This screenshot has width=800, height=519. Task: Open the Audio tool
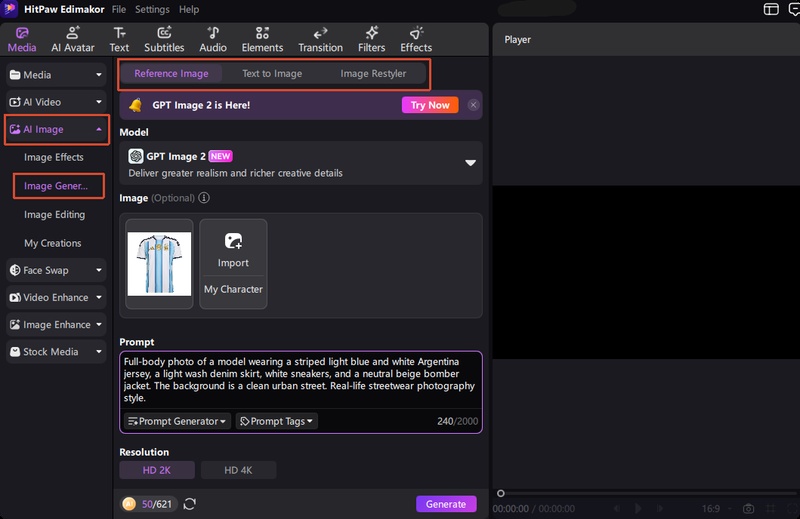coord(213,40)
